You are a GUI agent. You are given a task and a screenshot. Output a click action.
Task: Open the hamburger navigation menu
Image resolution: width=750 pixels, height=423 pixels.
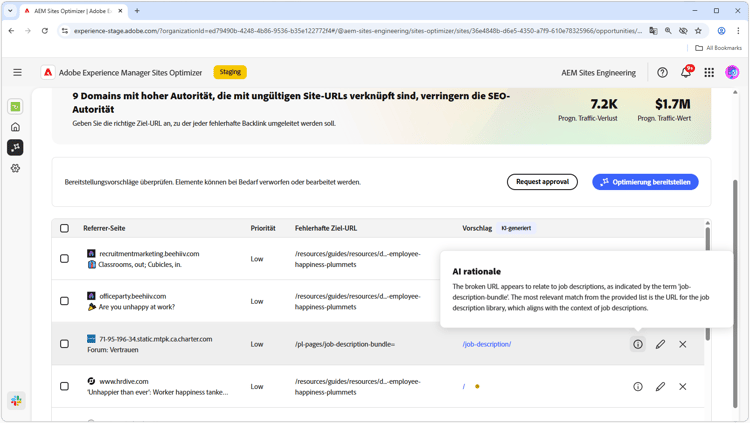[17, 72]
